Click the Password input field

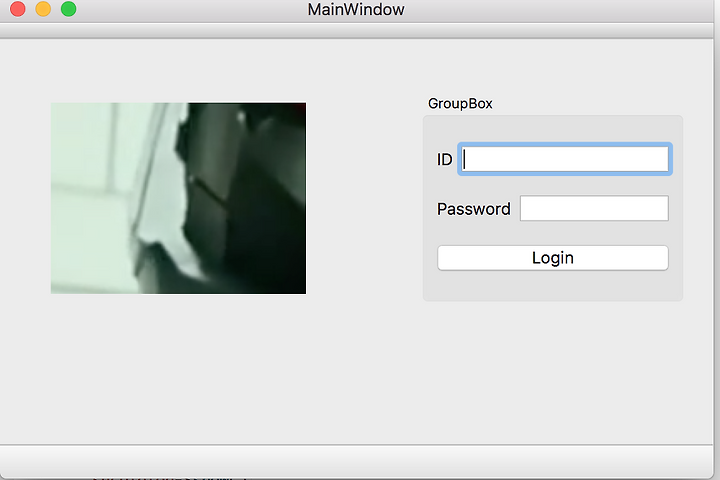tap(594, 208)
